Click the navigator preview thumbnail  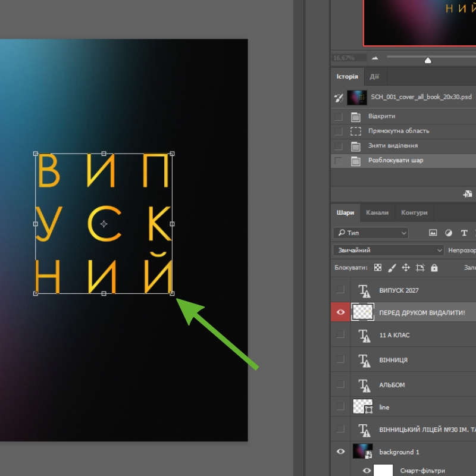419,23
